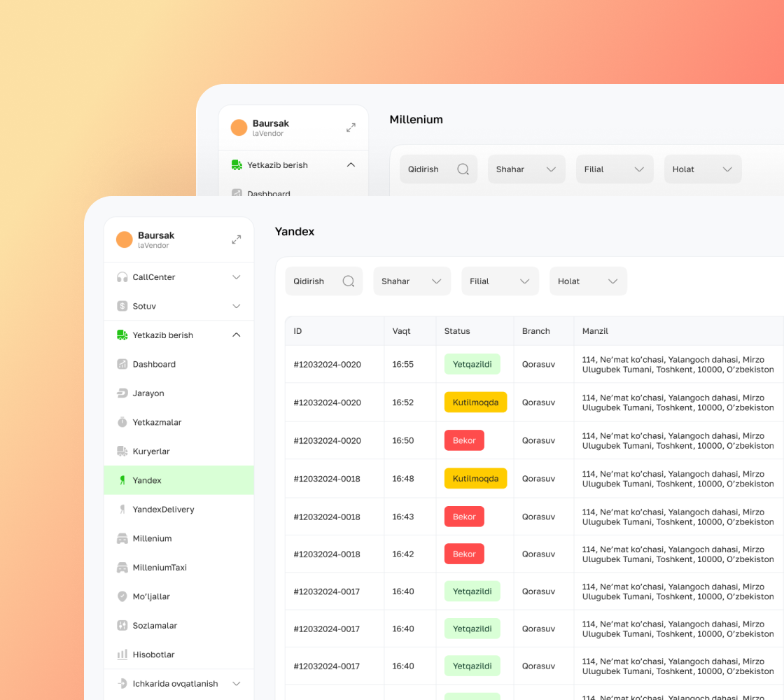Click the Kutilmoqda badge at 16:52
This screenshot has width=784, height=700.
click(x=475, y=402)
